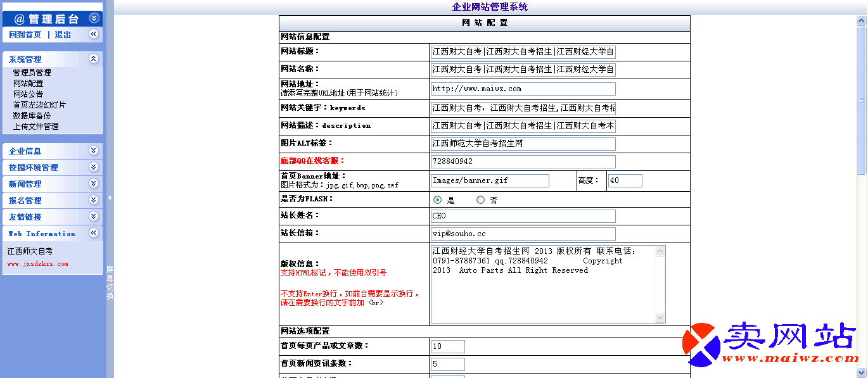Click the 支持HTML标记，不能使用双引号 red note
The image size is (868, 378).
[333, 273]
